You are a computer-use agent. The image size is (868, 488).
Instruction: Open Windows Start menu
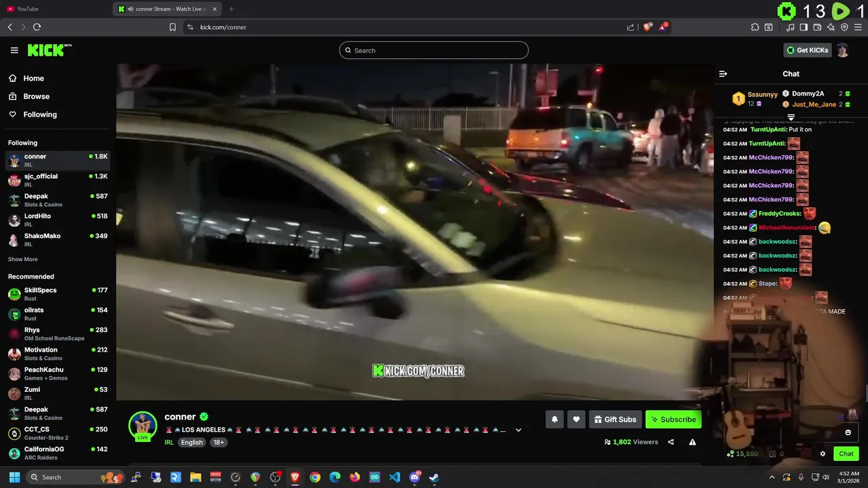click(14, 477)
